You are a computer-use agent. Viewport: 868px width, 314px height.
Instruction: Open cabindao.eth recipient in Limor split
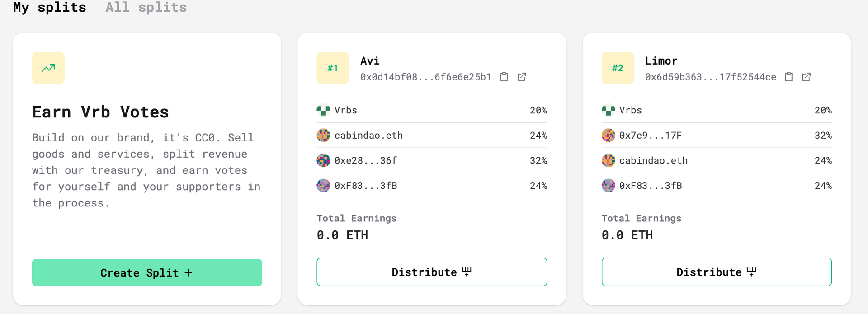(x=717, y=160)
